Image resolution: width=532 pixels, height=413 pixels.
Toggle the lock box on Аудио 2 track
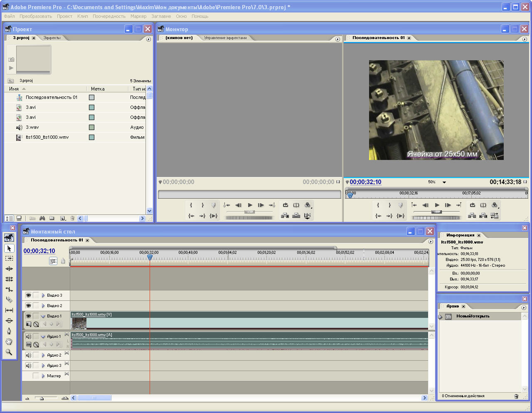36,355
